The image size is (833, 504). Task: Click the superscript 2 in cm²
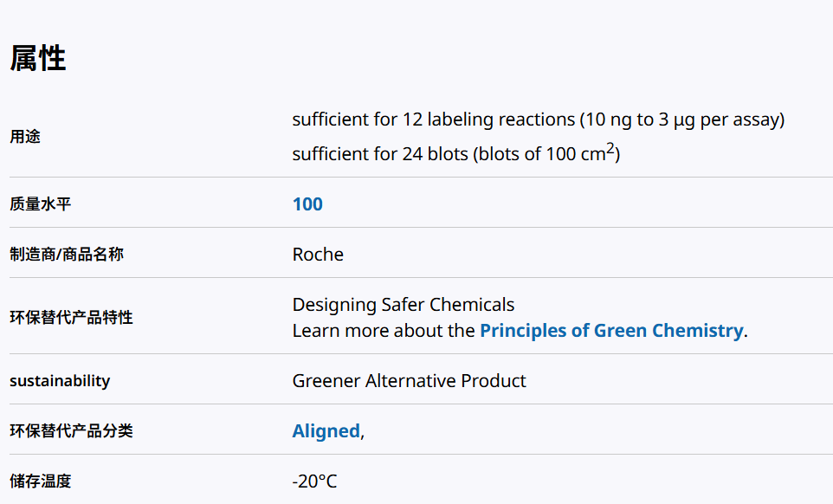pyautogui.click(x=610, y=149)
